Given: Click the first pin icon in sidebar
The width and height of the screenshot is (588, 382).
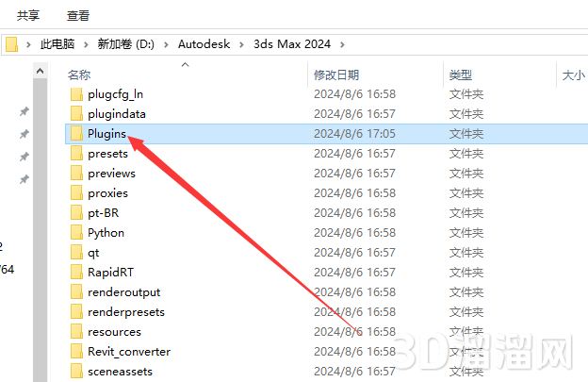Looking at the screenshot, I should (x=24, y=111).
